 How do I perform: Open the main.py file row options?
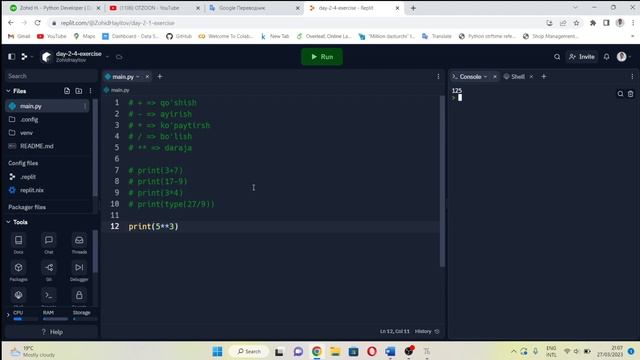click(85, 106)
